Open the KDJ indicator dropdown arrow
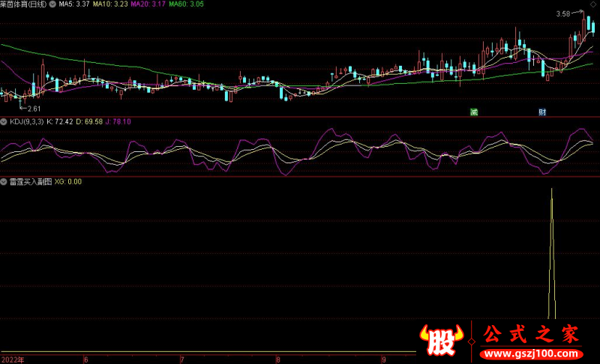Viewport: 600px width, 364px height. (4, 121)
